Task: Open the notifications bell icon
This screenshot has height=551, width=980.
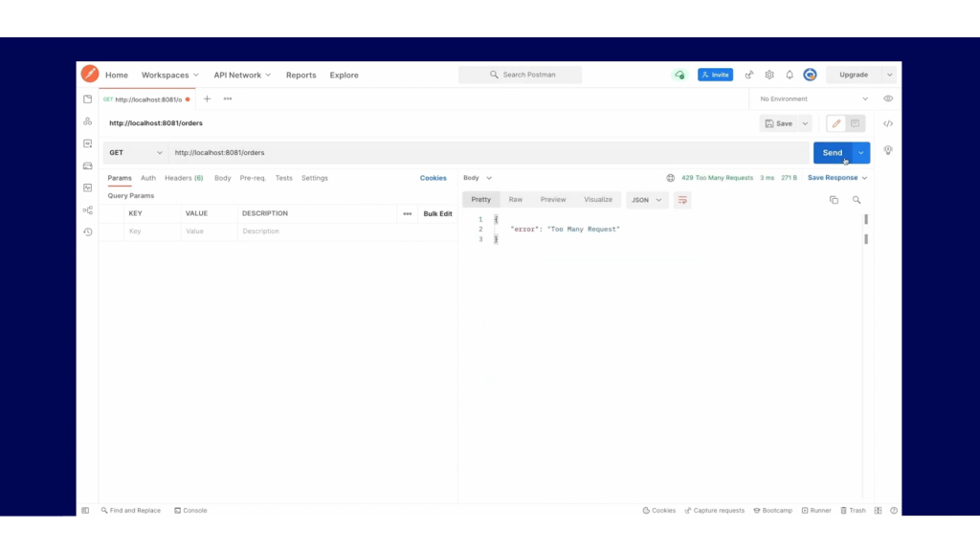Action: [x=790, y=75]
